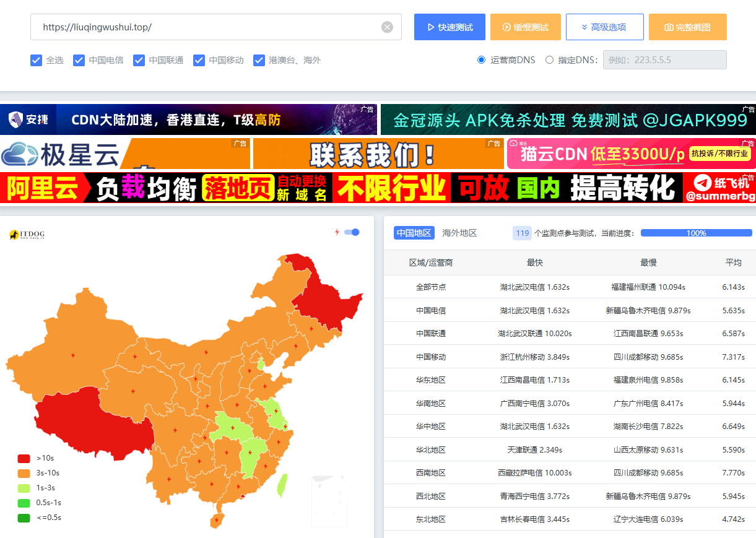Select the 中国地区 tab
Viewport: 756px width, 538px height.
(414, 233)
